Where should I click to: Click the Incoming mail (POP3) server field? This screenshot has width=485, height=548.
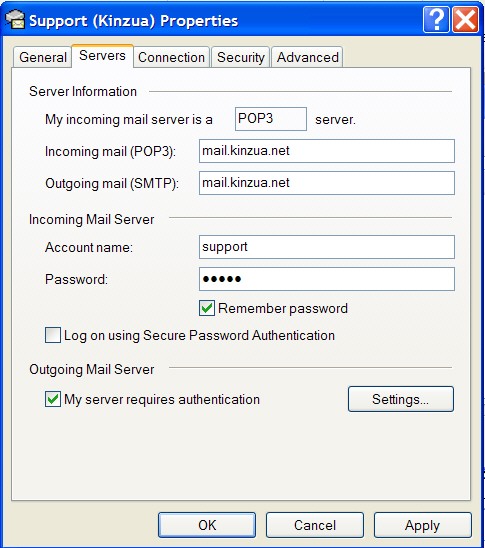pyautogui.click(x=327, y=151)
